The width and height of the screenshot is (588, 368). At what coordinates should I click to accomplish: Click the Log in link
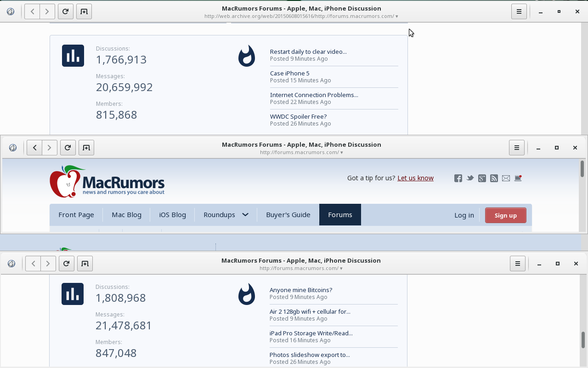(464, 215)
